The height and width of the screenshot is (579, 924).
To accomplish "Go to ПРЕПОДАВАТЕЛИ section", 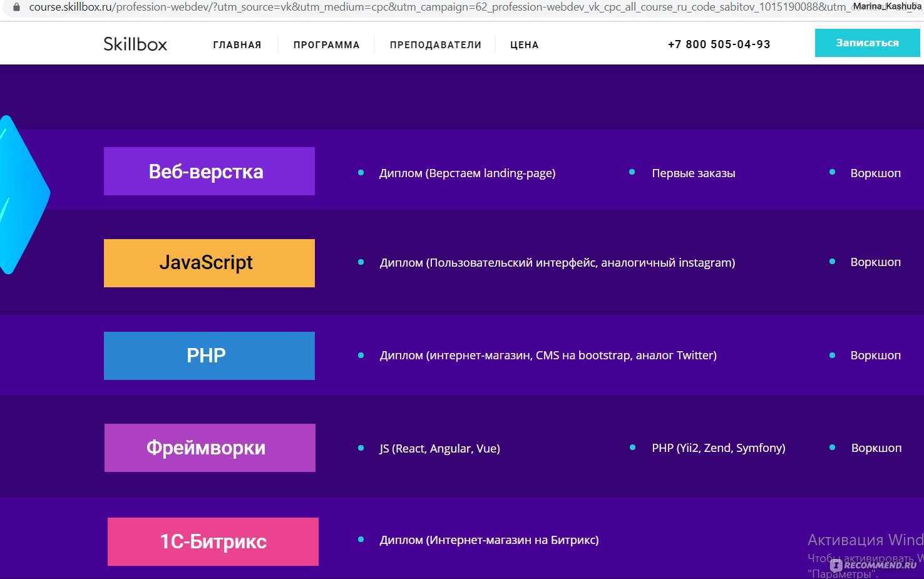I will pos(435,44).
